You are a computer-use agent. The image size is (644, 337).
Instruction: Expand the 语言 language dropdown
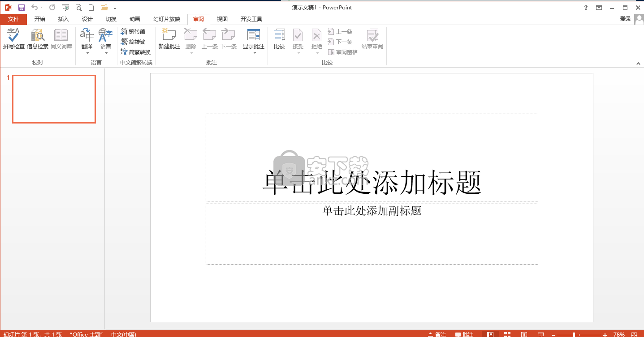(x=106, y=53)
